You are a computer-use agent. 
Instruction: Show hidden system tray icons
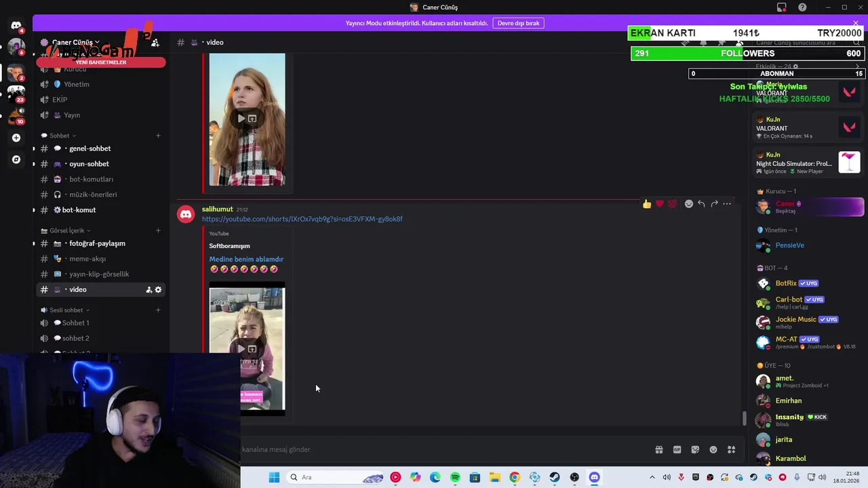(x=652, y=477)
